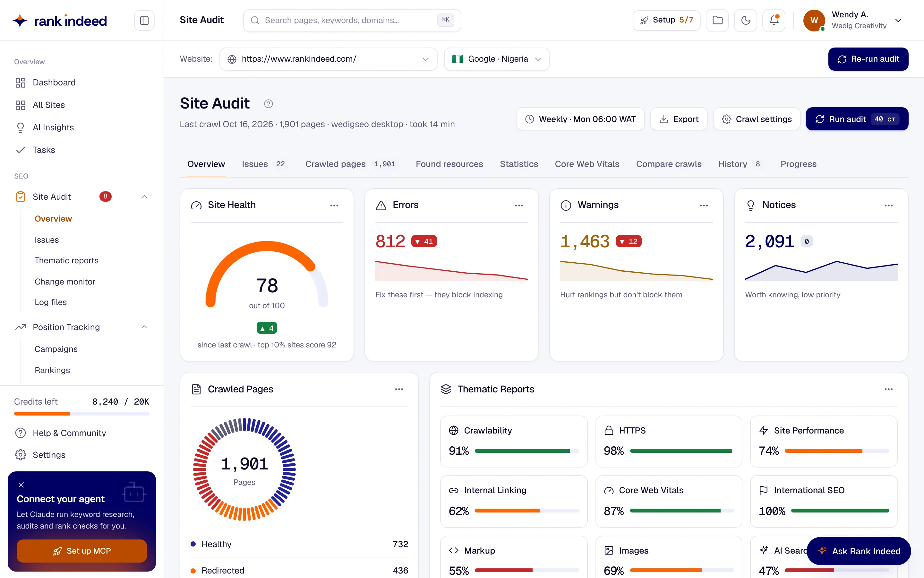The image size is (924, 578).
Task: Collapse the Position Tracking sidebar section
Action: point(144,327)
